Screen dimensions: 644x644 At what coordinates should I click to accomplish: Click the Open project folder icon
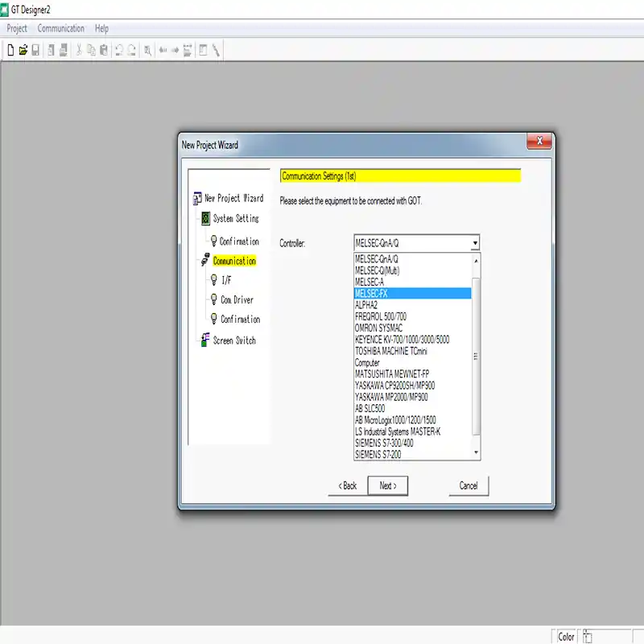pyautogui.click(x=23, y=50)
